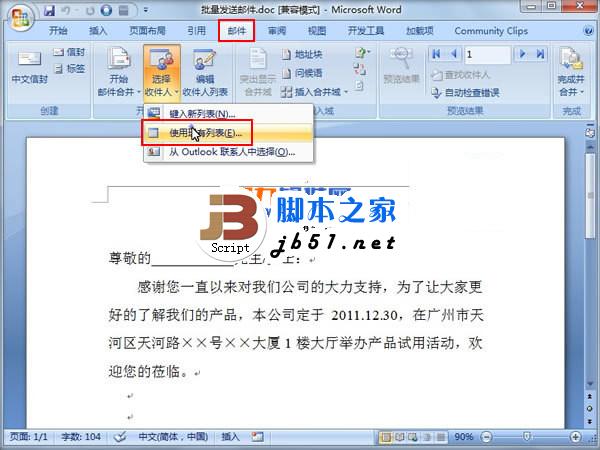Click 中文(简体, 中国) language indicator
The height and width of the screenshot is (450, 600).
pyautogui.click(x=173, y=437)
